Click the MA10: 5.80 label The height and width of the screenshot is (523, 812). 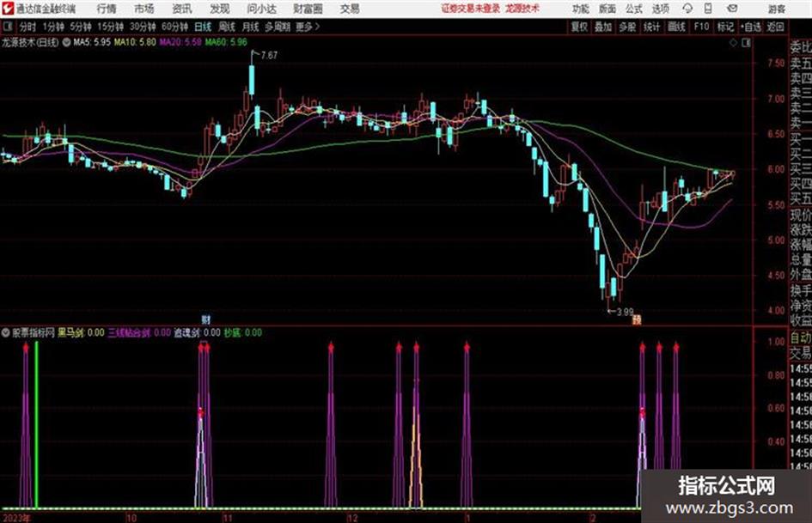[135, 42]
